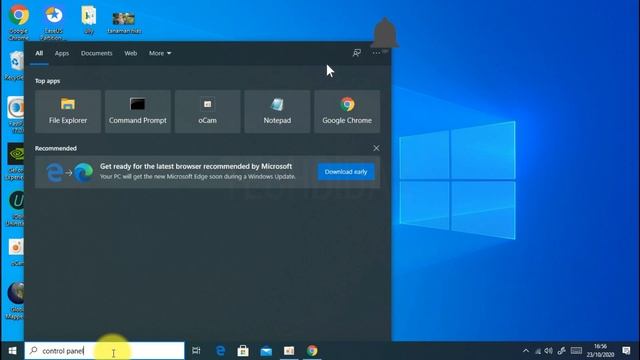Open Notepad tile in Top apps
The width and height of the screenshot is (640, 360).
pos(277,111)
